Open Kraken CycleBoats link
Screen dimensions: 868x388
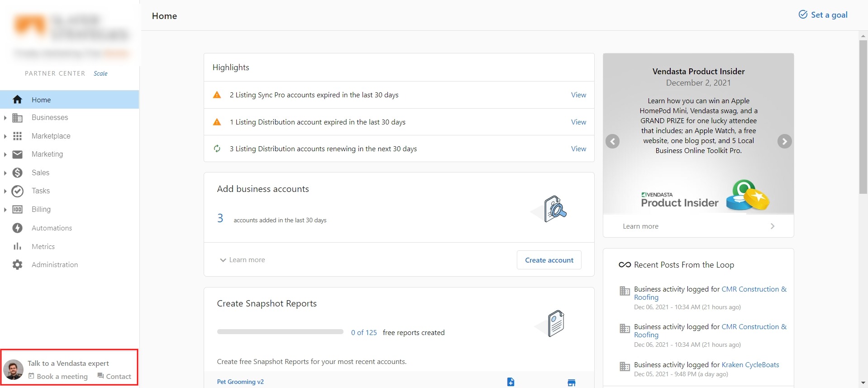tap(750, 365)
